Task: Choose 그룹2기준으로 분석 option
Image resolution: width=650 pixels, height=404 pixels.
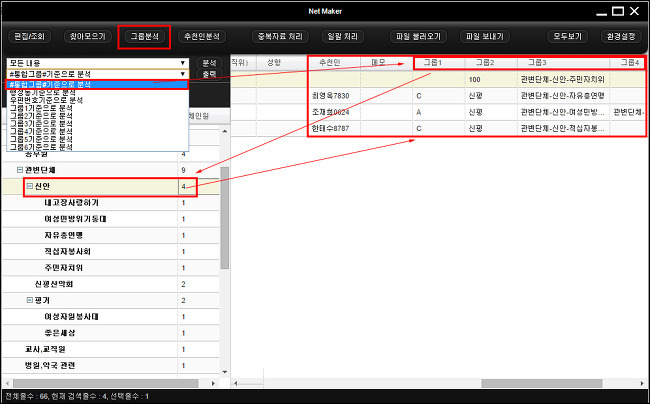Action: (x=41, y=116)
